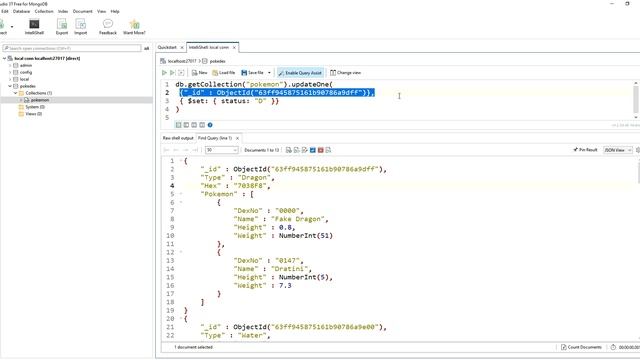Select the System (0) folder
640x360 pixels.
(x=35, y=107)
